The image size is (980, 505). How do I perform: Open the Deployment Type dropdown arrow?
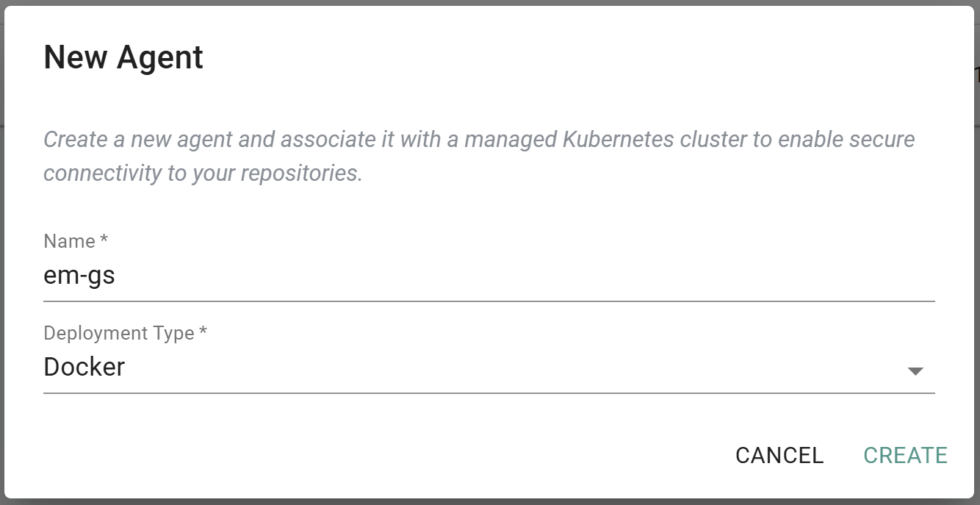[915, 371]
